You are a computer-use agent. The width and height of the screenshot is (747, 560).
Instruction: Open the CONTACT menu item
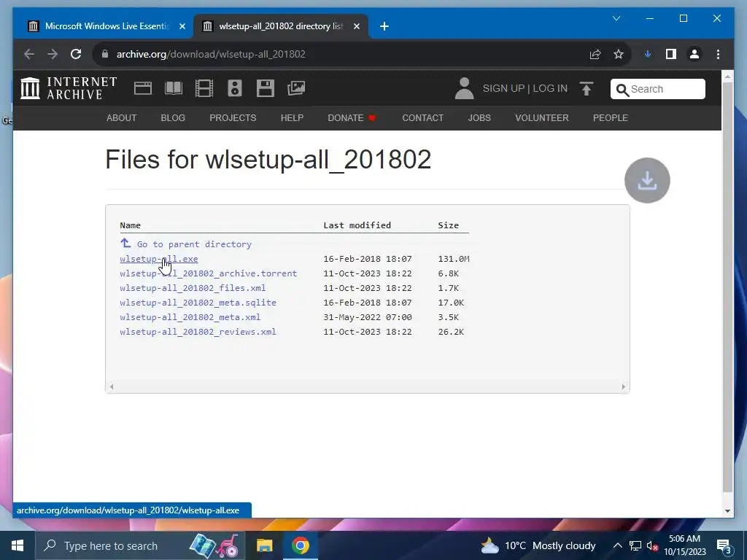pos(422,117)
